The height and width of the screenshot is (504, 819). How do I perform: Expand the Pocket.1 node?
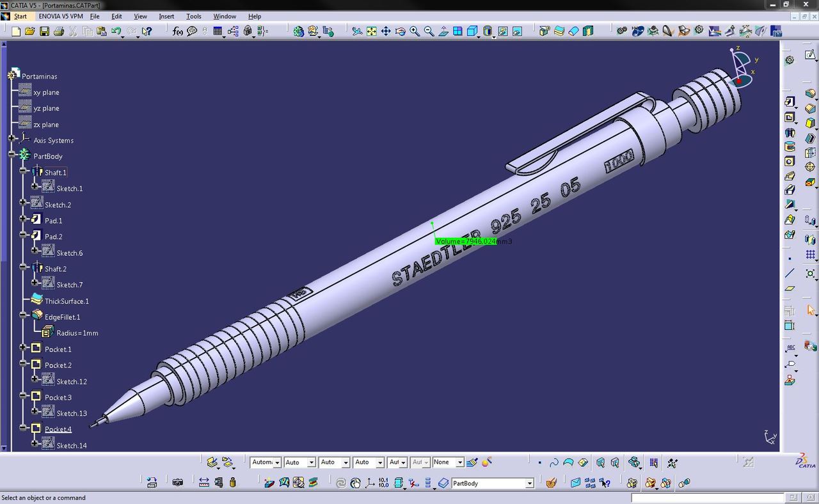pyautogui.click(x=23, y=347)
